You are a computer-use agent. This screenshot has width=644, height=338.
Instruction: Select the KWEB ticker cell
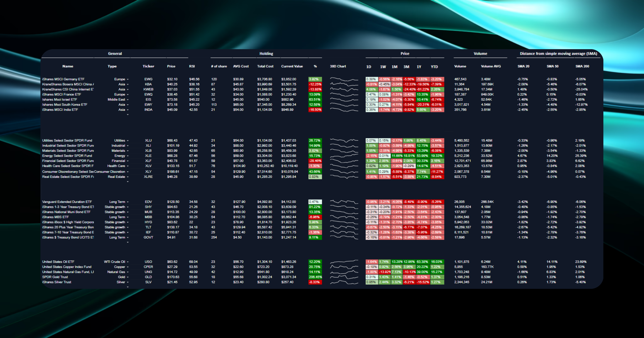pos(148,89)
